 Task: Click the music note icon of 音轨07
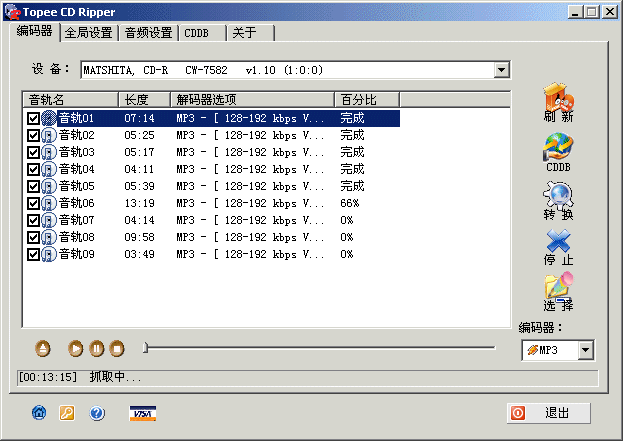[49, 220]
